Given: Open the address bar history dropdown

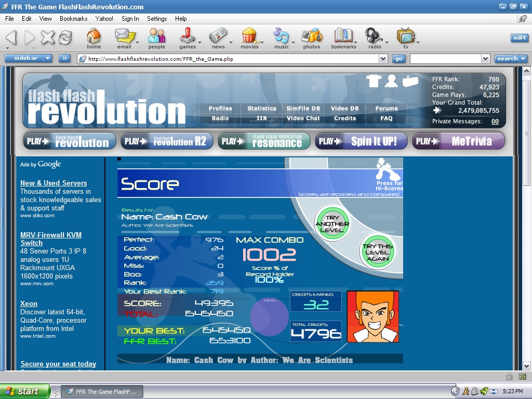Looking at the screenshot, I should 383,59.
